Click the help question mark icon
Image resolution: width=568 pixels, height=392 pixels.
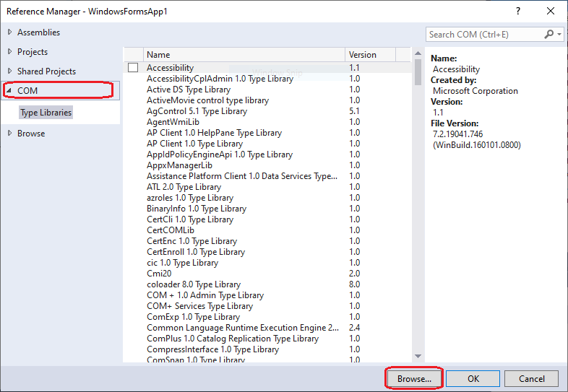click(518, 12)
